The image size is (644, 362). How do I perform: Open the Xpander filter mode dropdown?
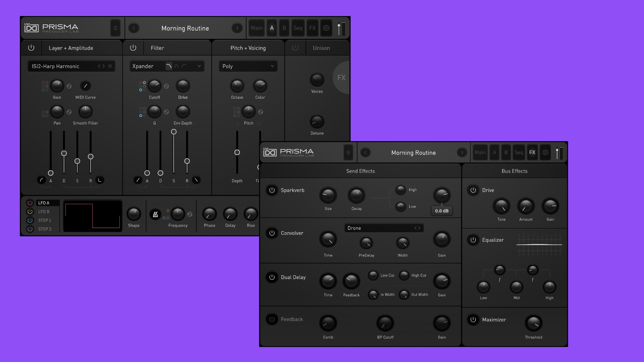[x=199, y=66]
